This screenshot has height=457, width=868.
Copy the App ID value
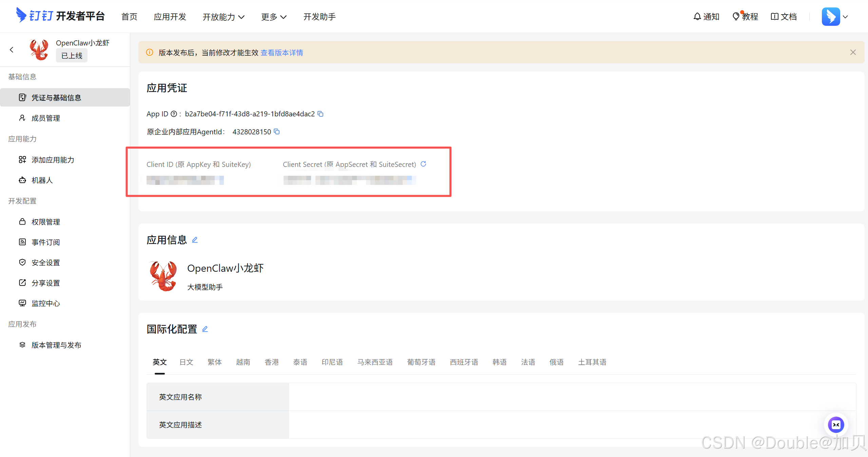tap(321, 114)
